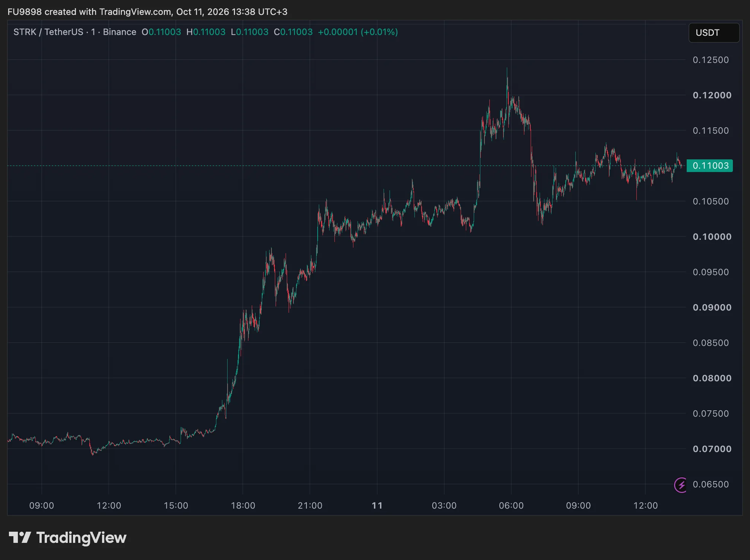Open the USDT currency selector

[x=714, y=33]
